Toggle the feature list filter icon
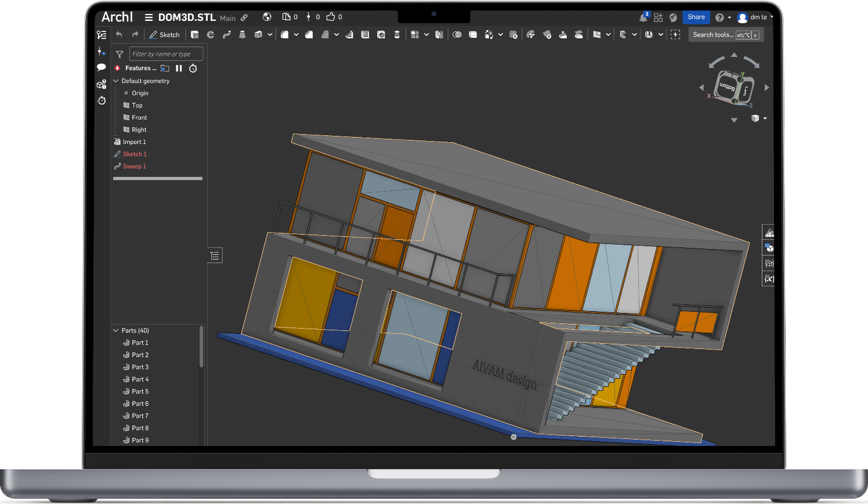868x504 pixels. point(120,54)
